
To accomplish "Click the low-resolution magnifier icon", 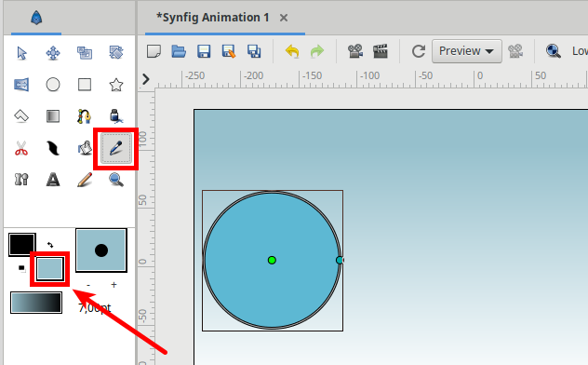I will (554, 51).
